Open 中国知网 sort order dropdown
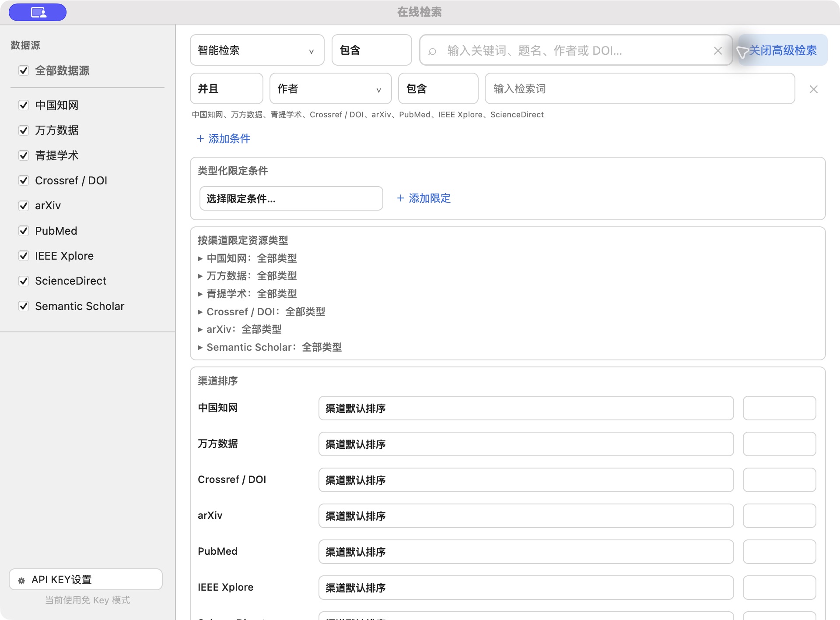This screenshot has height=620, width=840. [526, 408]
